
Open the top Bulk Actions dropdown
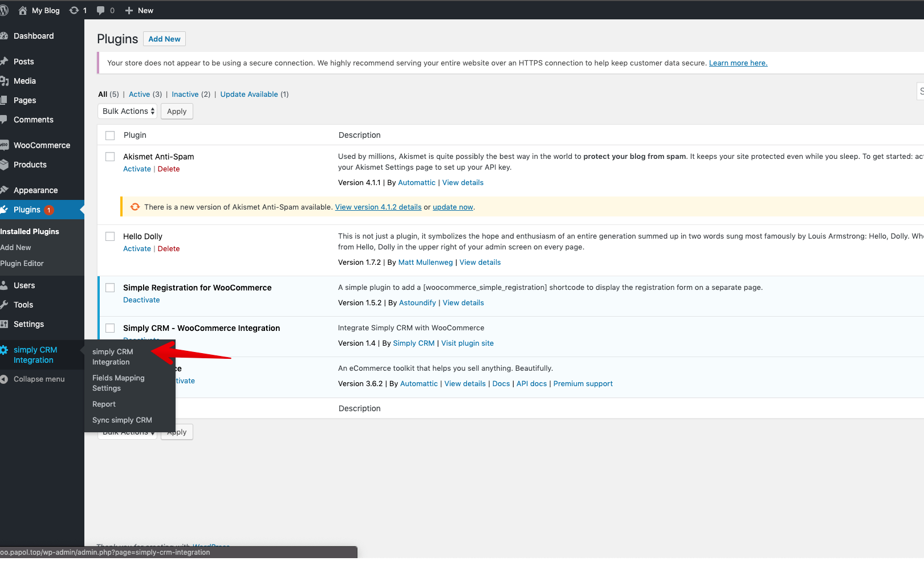pos(128,111)
